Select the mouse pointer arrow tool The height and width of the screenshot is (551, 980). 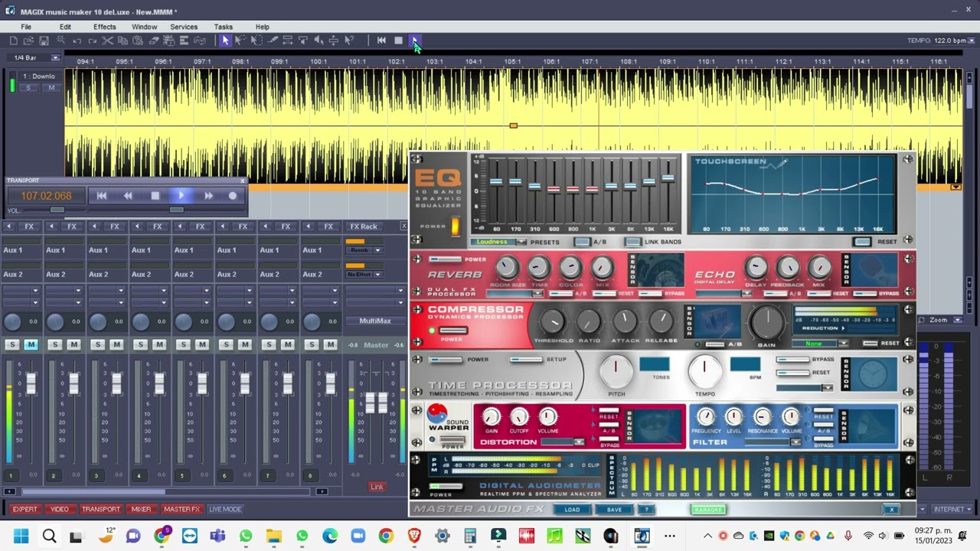tap(225, 41)
